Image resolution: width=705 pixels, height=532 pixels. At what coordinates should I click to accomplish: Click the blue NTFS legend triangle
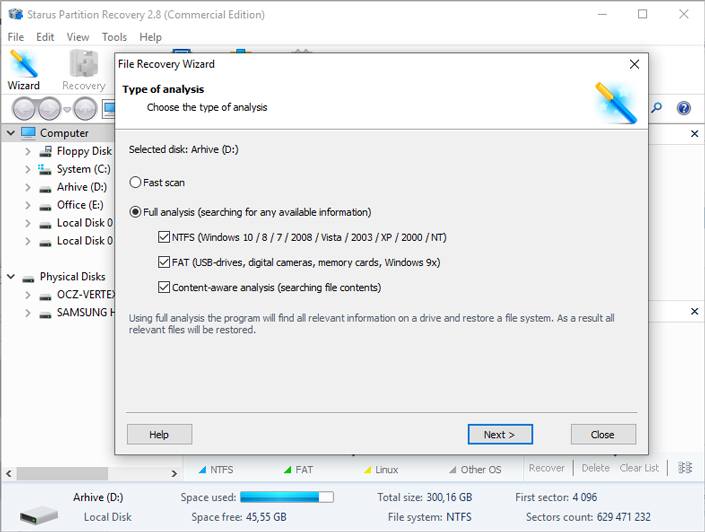coord(202,469)
